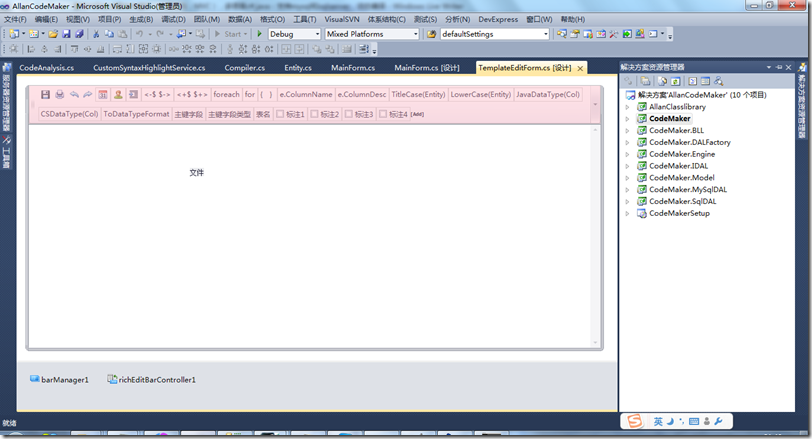
Task: Expand the CodeMaker project node
Action: (628, 119)
